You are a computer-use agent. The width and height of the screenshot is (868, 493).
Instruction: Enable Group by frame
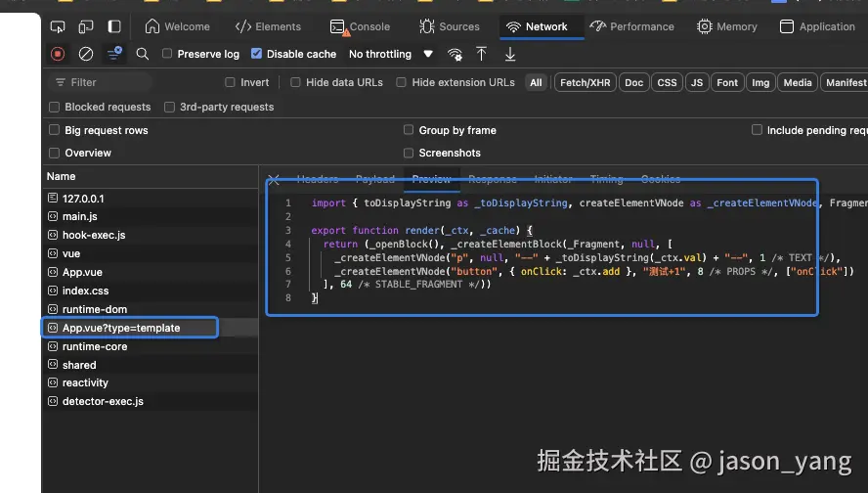[x=409, y=130]
